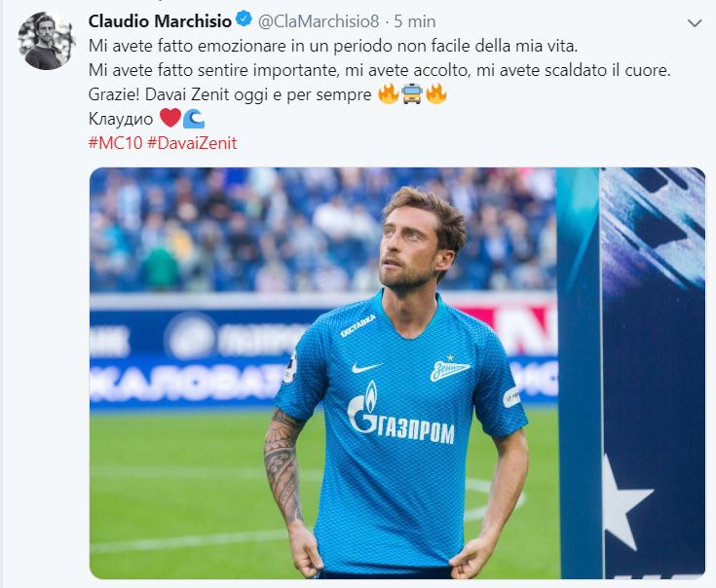Click the second fire emoji after the bus

pyautogui.click(x=436, y=94)
